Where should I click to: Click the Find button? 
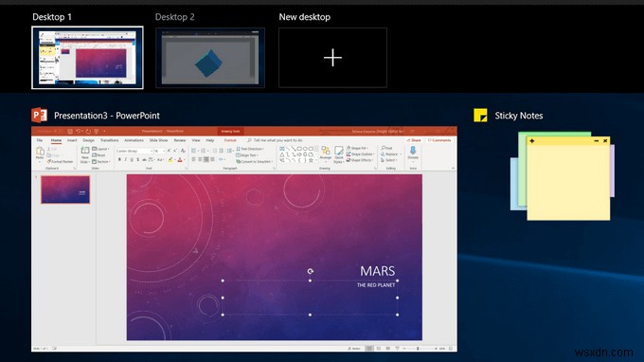(387, 148)
